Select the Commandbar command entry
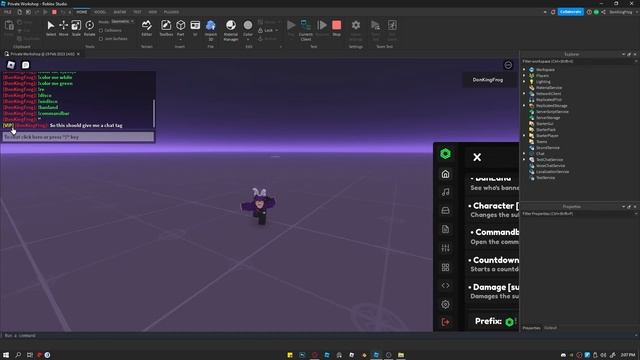640x360 pixels. 493,237
